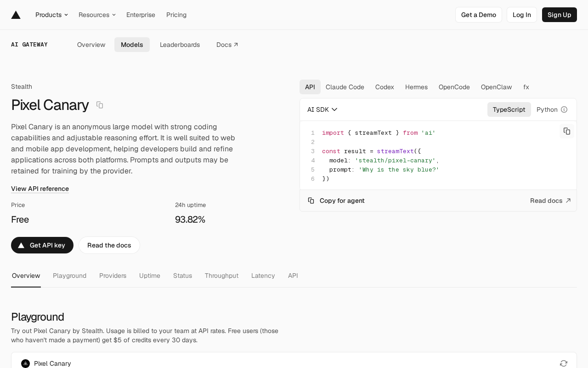Select the API code tab
This screenshot has width=588, height=368.
[310, 87]
